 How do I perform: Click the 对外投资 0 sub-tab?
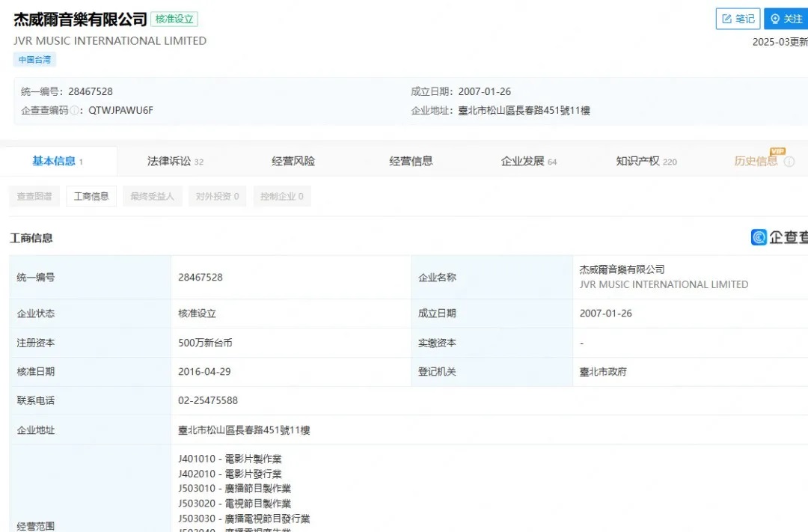(x=217, y=196)
